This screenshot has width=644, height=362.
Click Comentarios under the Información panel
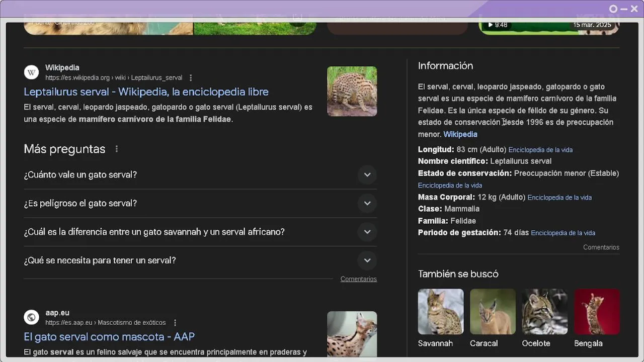(x=601, y=247)
